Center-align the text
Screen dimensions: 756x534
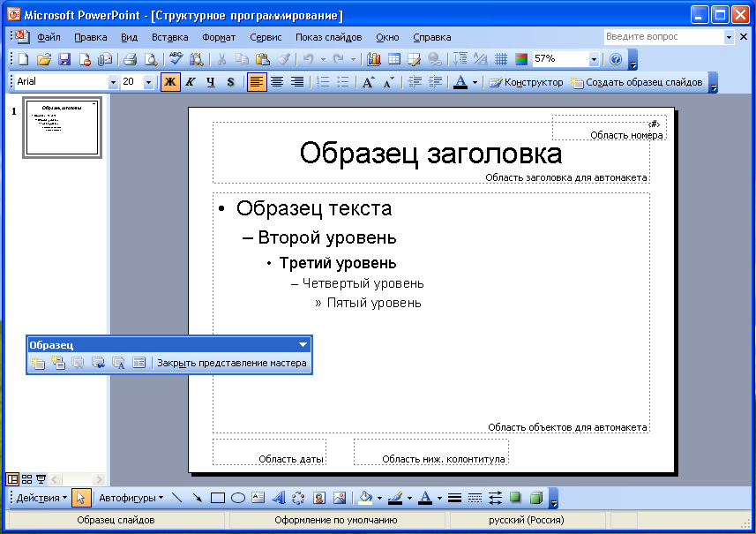tap(277, 82)
